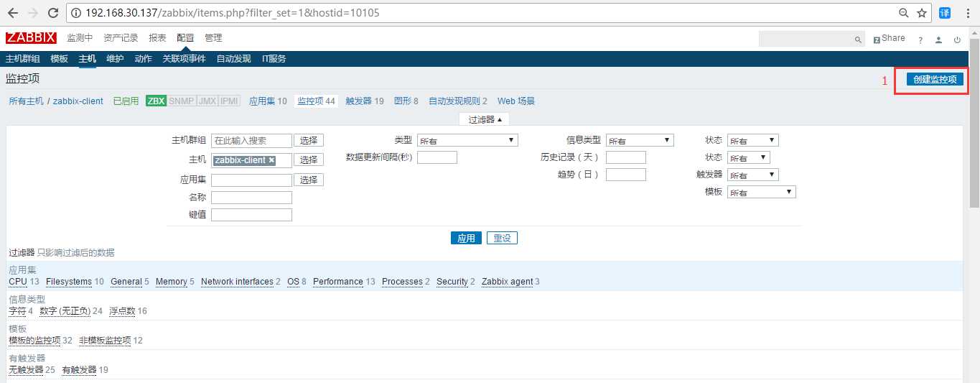Screen dimensions: 980x383
Task: Open the 触发器 filter dropdown
Action: (x=753, y=175)
